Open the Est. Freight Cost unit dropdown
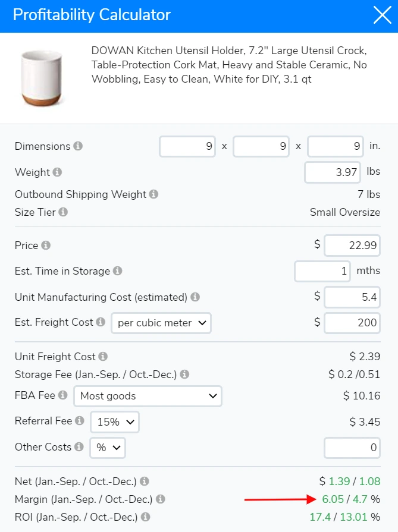 click(x=160, y=323)
